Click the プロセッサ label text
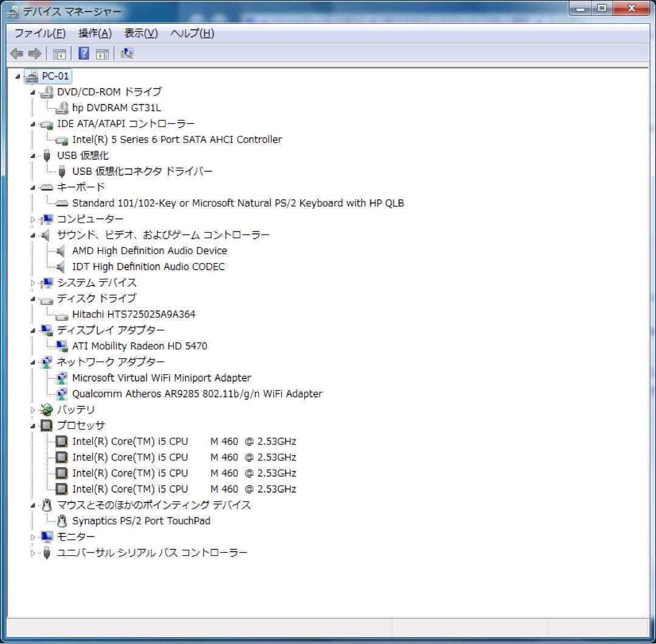656x644 pixels. pos(81,426)
